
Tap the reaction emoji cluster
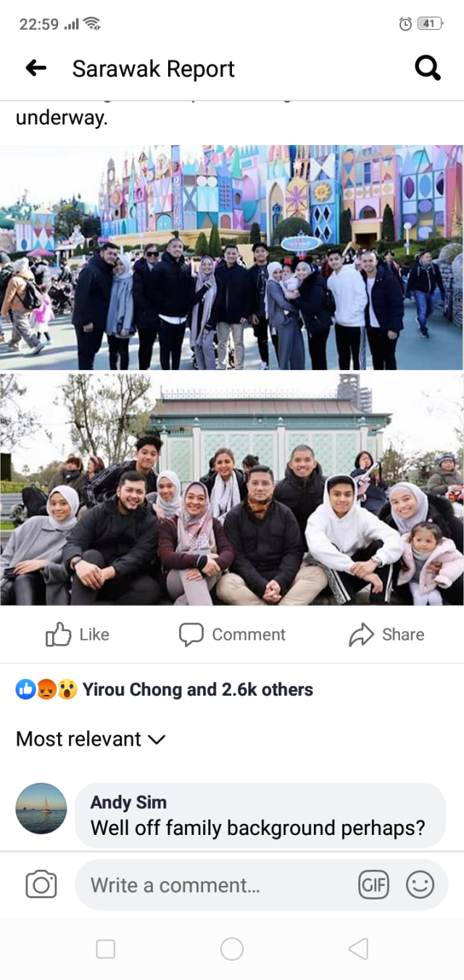coord(46,689)
